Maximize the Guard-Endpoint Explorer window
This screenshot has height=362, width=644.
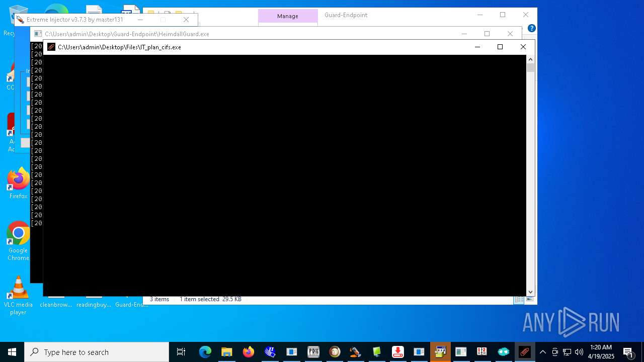tap(503, 15)
